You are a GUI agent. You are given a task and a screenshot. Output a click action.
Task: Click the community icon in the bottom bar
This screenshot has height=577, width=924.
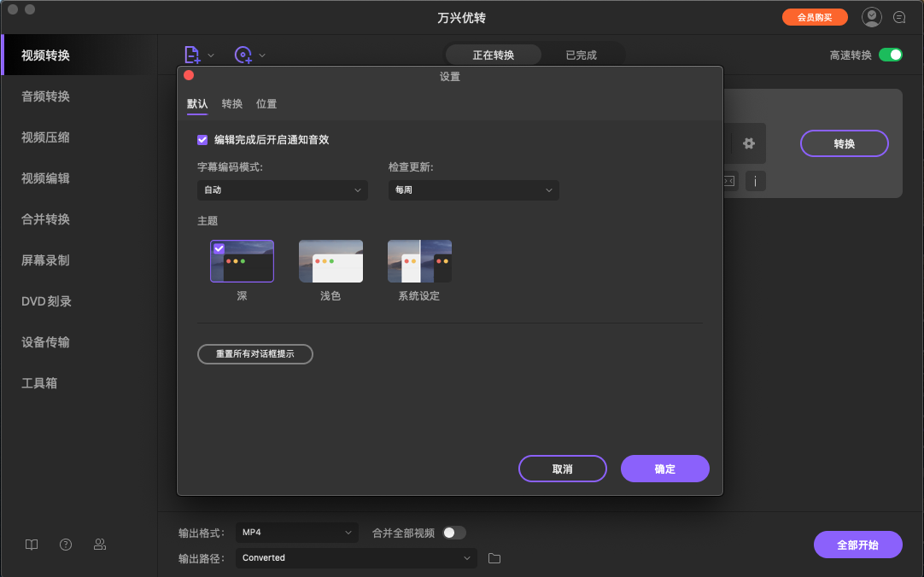pos(100,545)
